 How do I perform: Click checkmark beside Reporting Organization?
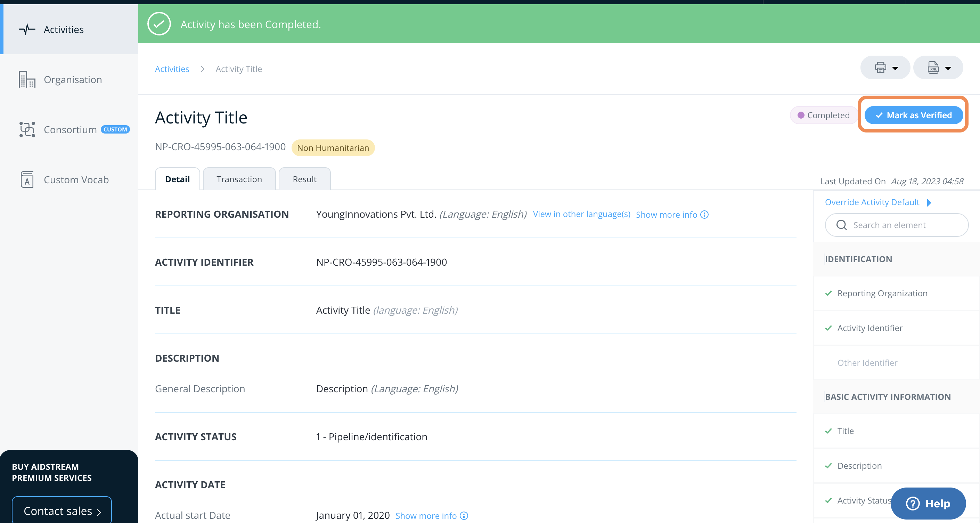[x=828, y=293]
